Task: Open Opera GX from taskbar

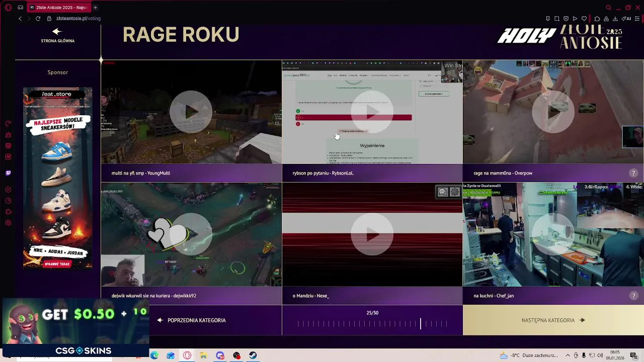Action: click(187, 355)
